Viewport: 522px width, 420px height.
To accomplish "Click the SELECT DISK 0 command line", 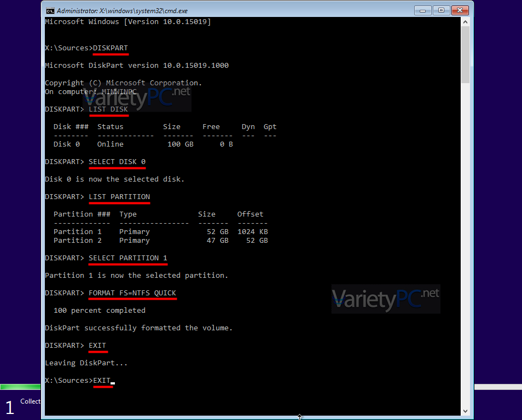I will pos(117,162).
